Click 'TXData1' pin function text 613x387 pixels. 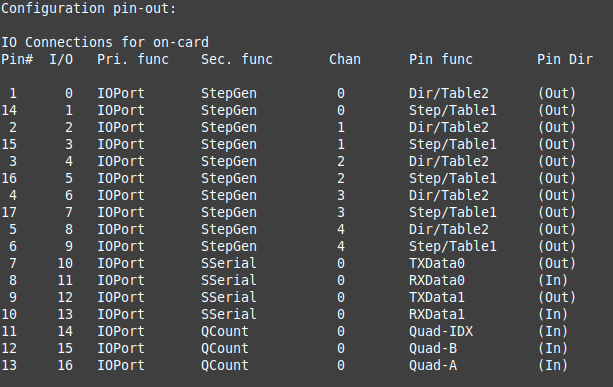[437, 297]
